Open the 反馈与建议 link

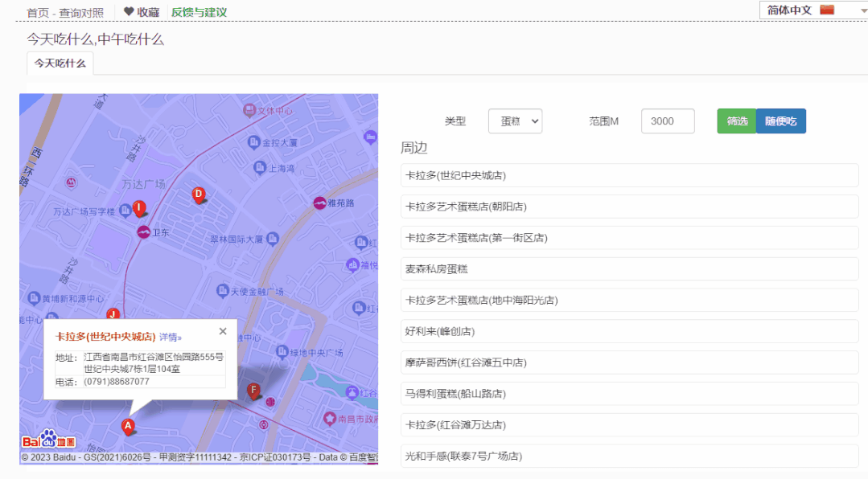click(199, 12)
